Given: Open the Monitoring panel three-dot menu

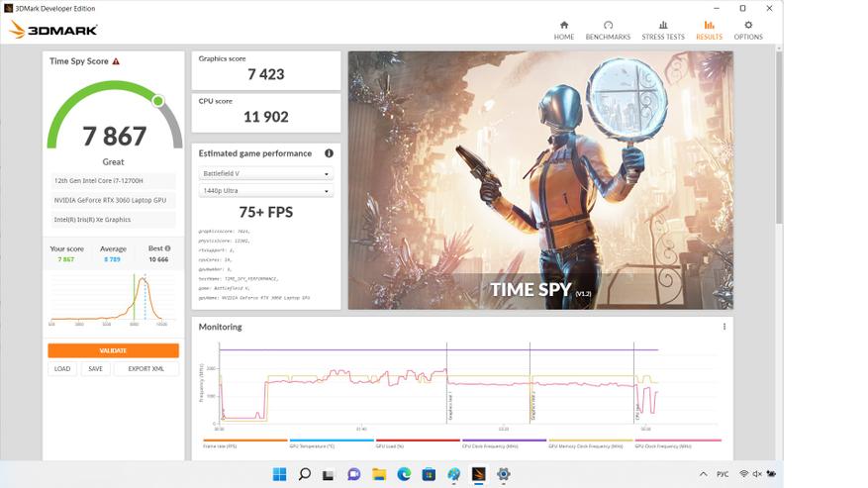Looking at the screenshot, I should [724, 327].
